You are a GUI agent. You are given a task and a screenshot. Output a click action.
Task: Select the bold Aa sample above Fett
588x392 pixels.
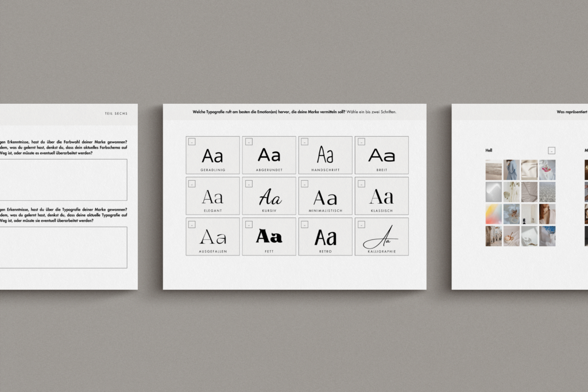[x=269, y=236]
